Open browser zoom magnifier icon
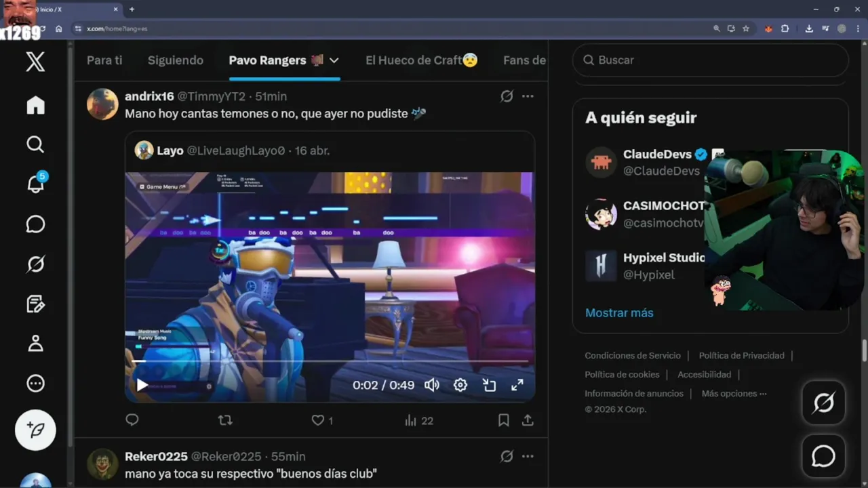Screen dimensions: 868x488 pyautogui.click(x=717, y=28)
